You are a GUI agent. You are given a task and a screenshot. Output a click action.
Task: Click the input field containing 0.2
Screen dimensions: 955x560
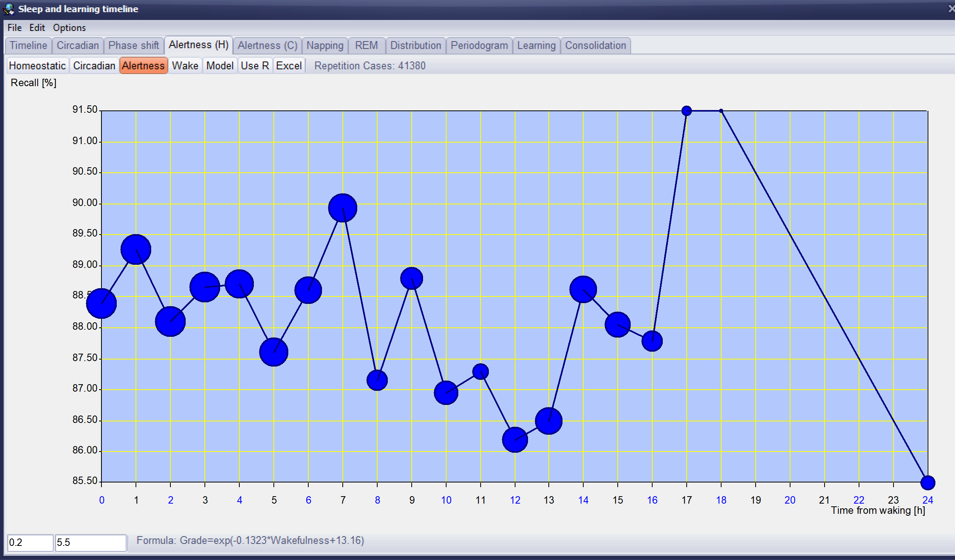click(x=30, y=543)
